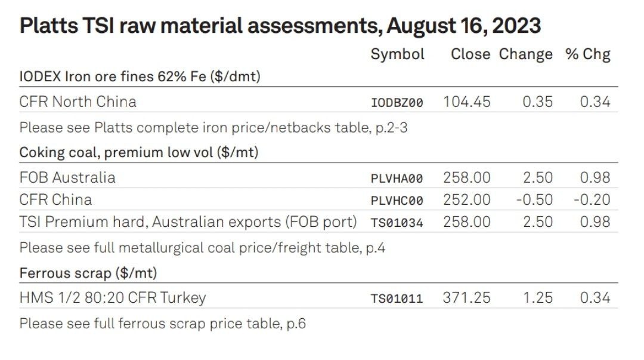Select the Change column header
This screenshot has width=644, height=360.
[x=526, y=54]
